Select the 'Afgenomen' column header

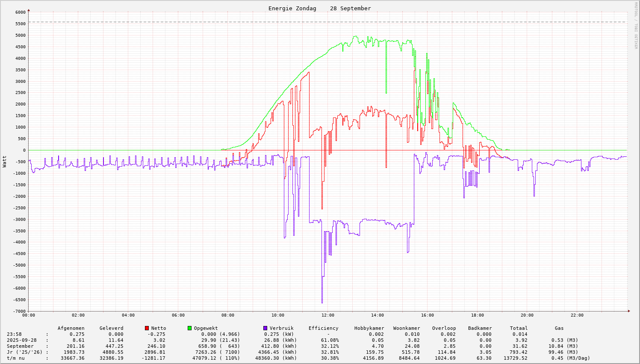pos(71,328)
